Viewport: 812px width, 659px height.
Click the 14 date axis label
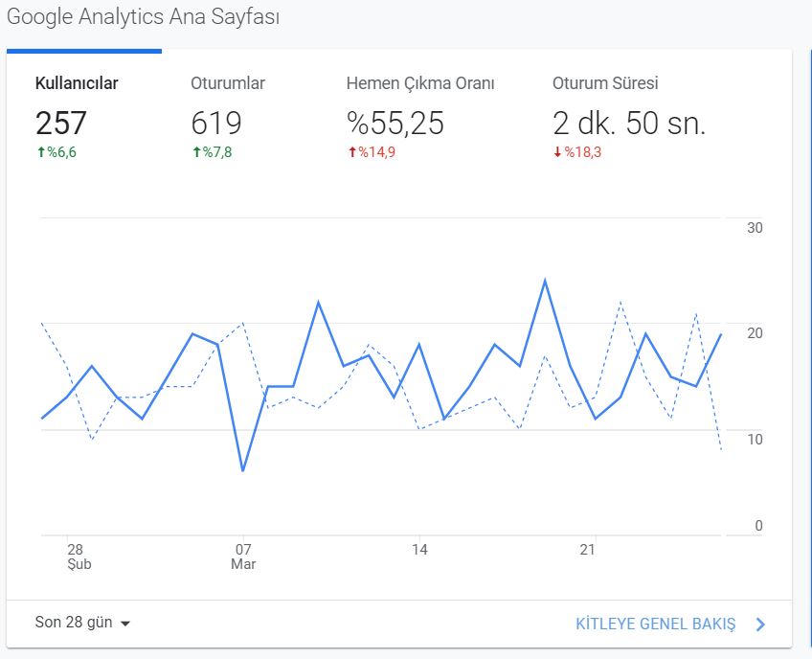(x=419, y=549)
